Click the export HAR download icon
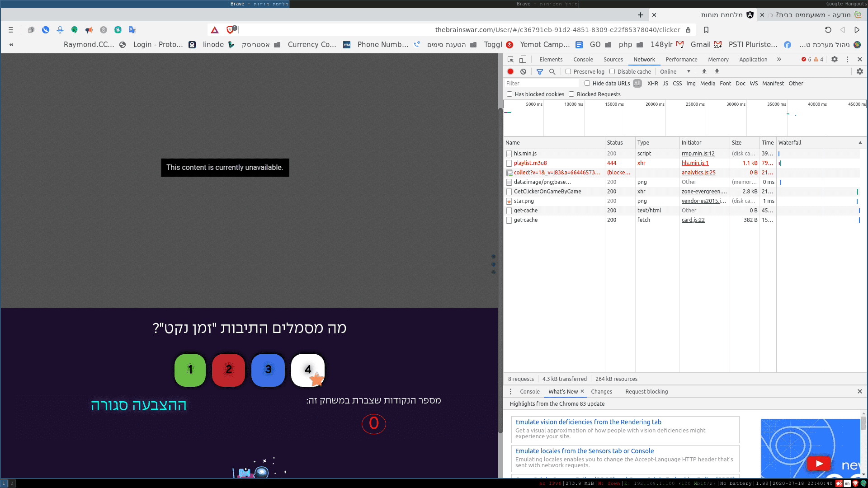 pos(717,71)
